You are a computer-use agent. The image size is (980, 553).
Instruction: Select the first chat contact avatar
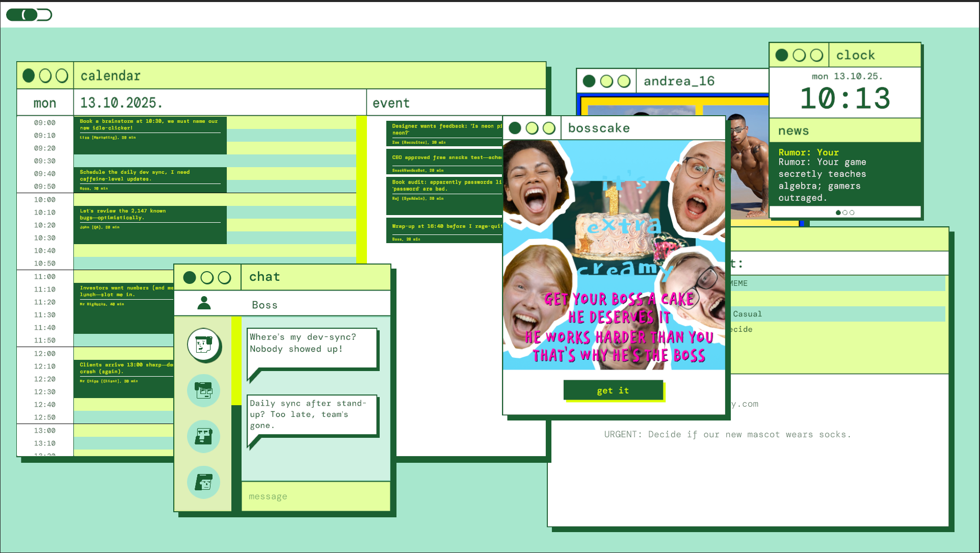coord(203,345)
